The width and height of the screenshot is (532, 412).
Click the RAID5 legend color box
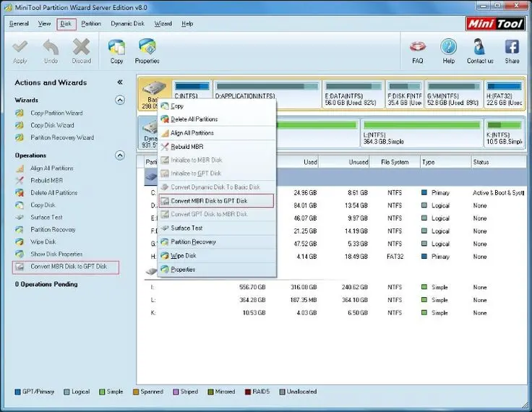[x=248, y=392]
